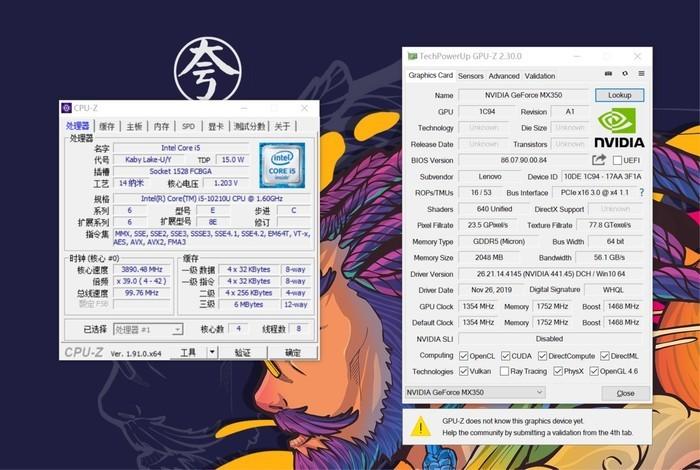The height and width of the screenshot is (470, 700).
Task: Click the Memory Size value 2048 MB
Action: pos(489,258)
